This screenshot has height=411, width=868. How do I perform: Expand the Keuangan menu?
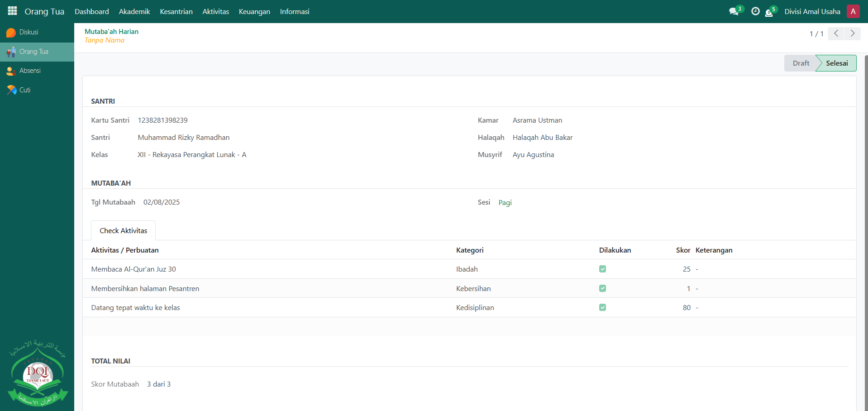pos(254,11)
